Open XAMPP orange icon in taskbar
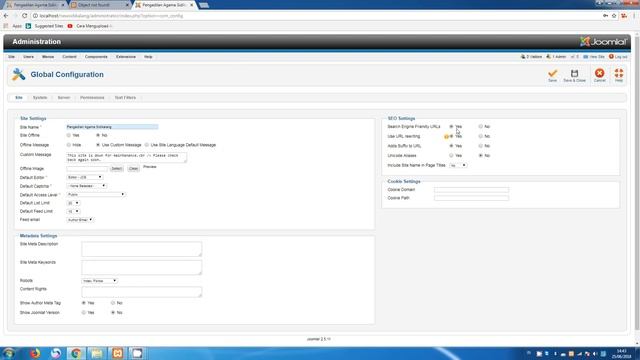The image size is (640, 360). [117, 353]
